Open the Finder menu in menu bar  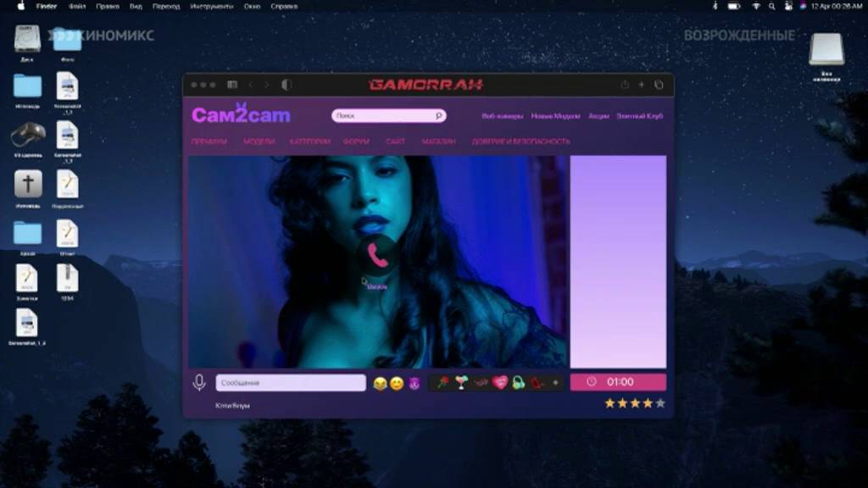point(47,7)
